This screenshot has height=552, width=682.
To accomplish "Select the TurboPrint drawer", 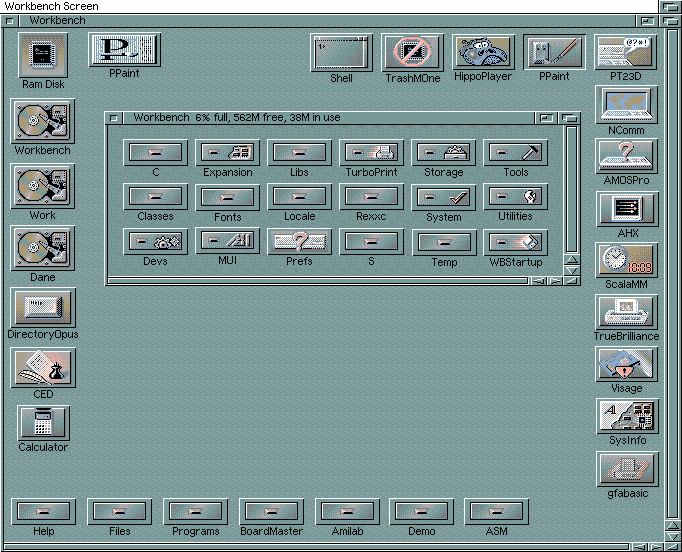I will point(371,153).
